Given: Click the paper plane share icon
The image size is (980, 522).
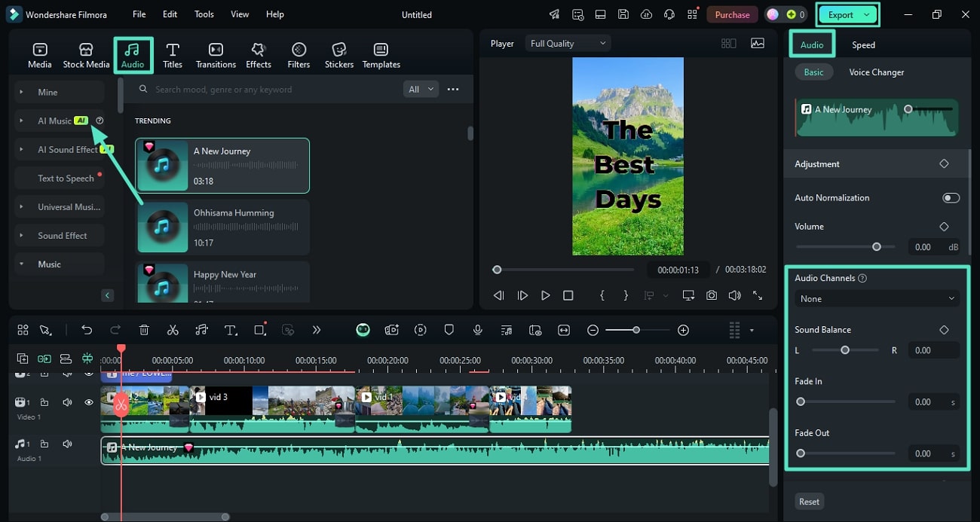Looking at the screenshot, I should click(555, 14).
